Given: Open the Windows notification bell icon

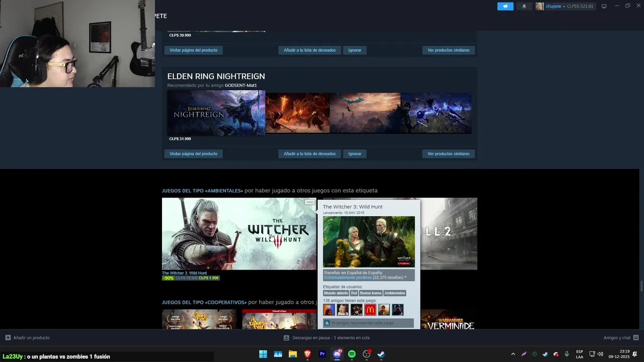Looking at the screenshot, I should tap(635, 354).
